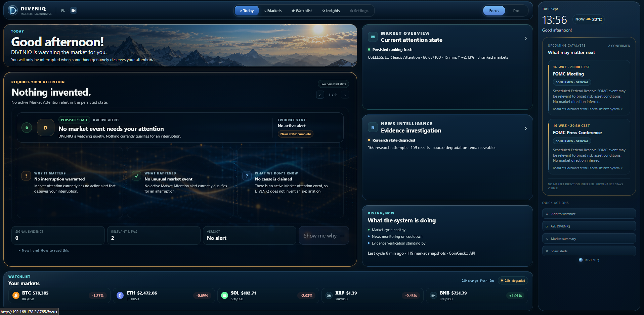Switch to Focus mode
Image resolution: width=644 pixels, height=315 pixels.
pos(494,11)
